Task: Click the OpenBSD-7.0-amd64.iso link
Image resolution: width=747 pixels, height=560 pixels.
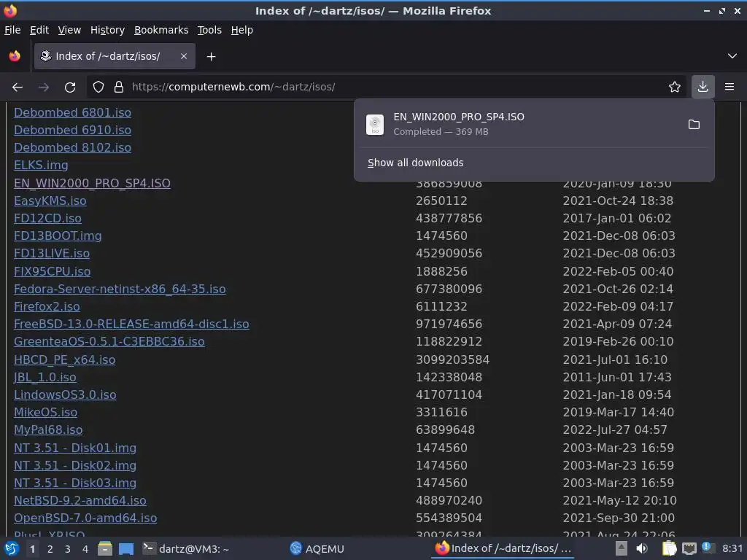Action: point(85,518)
